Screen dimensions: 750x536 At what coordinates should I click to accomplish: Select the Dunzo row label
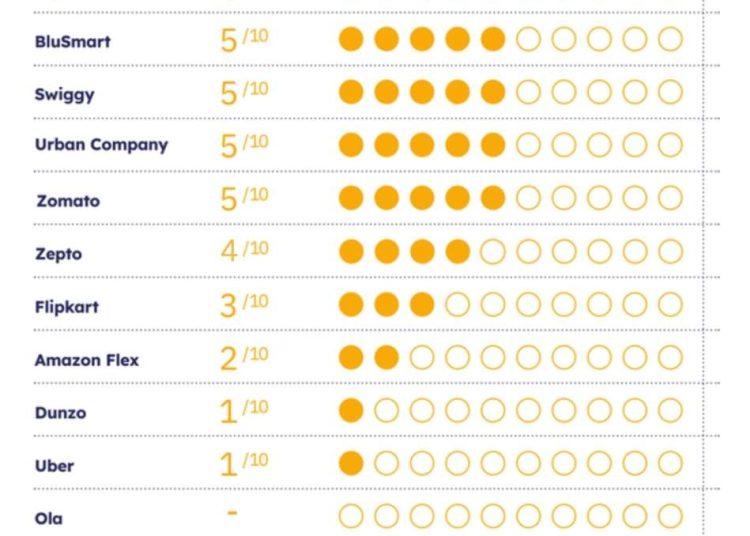coord(60,413)
